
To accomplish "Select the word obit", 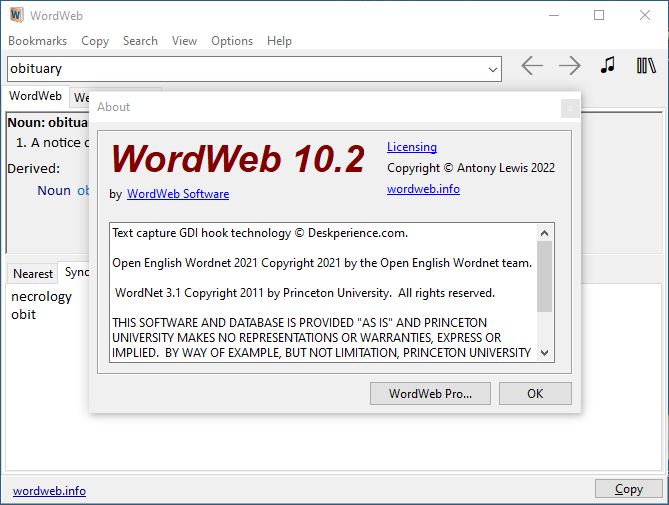I will click(23, 314).
